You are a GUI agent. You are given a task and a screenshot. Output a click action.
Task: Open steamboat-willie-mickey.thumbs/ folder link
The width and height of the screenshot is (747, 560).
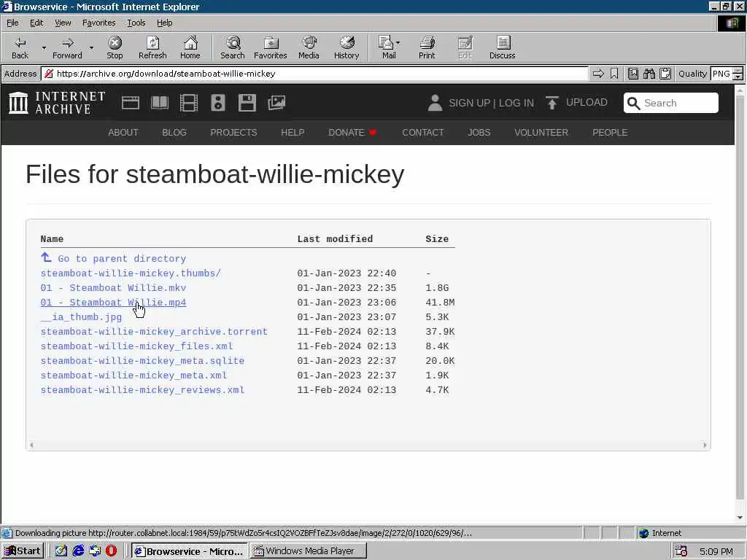(x=131, y=273)
